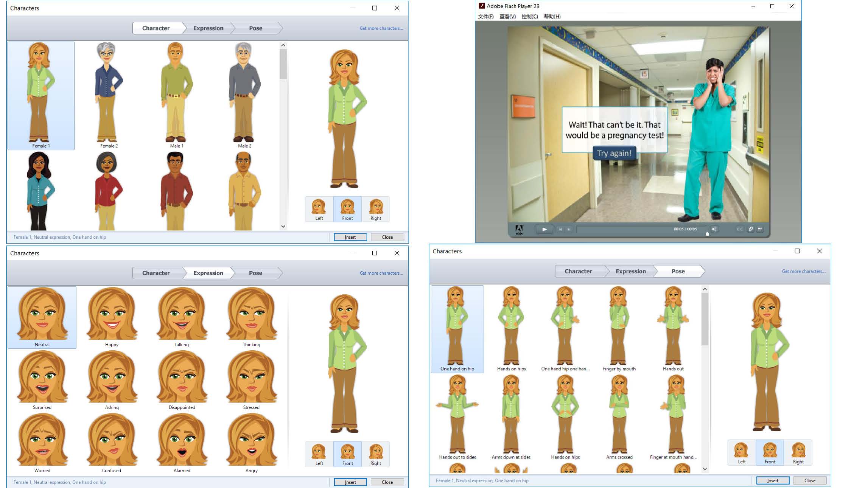The image size is (868, 488).
Task: Click the playback progress bar
Action: point(624,229)
